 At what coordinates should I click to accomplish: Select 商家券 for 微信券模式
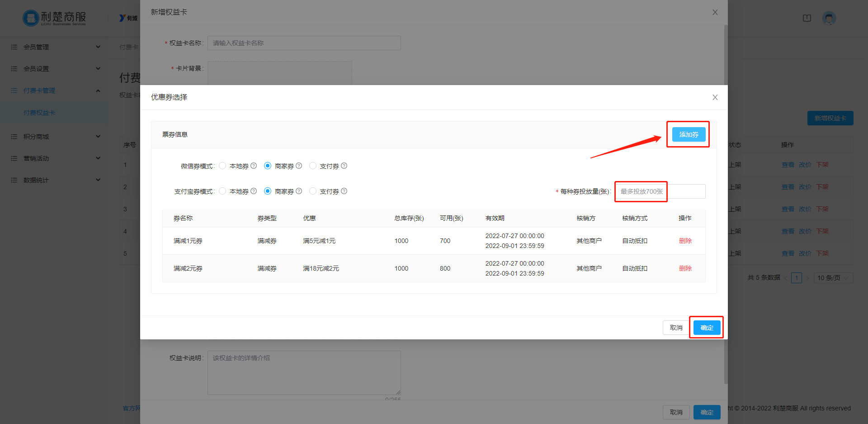tap(268, 166)
